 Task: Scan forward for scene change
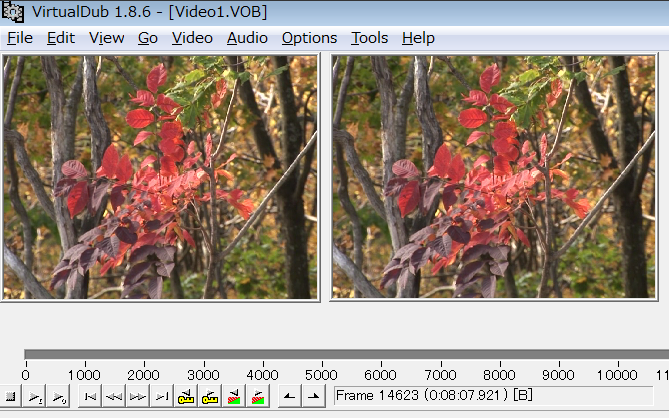click(258, 397)
